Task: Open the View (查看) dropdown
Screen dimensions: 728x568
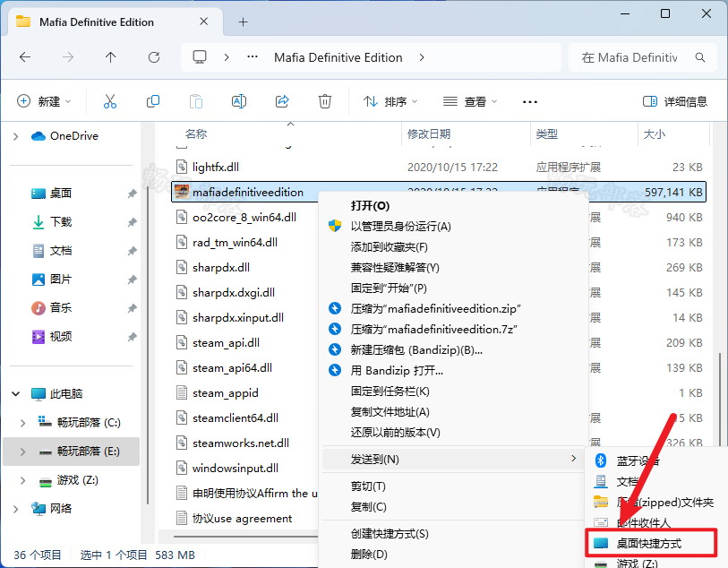Action: (470, 101)
